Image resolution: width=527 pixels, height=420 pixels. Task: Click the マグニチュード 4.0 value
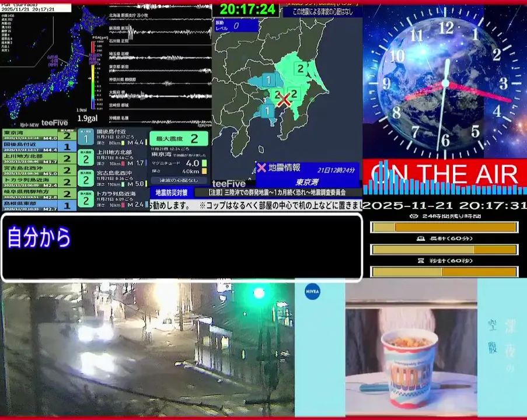click(x=192, y=163)
